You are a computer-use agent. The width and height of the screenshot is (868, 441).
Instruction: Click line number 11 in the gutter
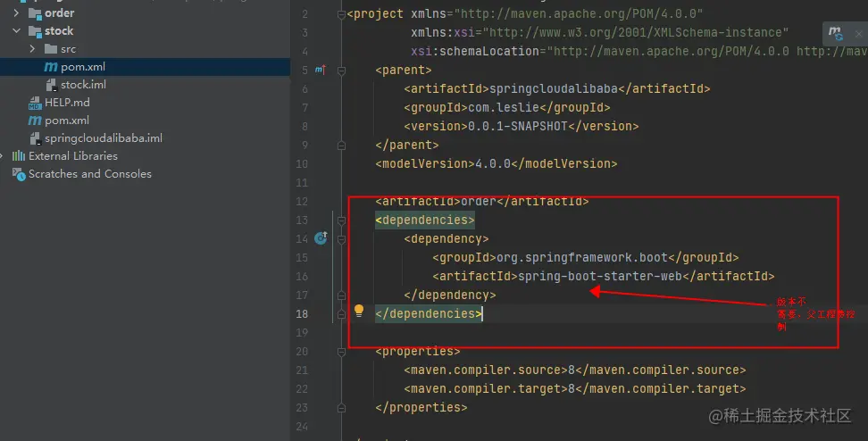pos(302,183)
